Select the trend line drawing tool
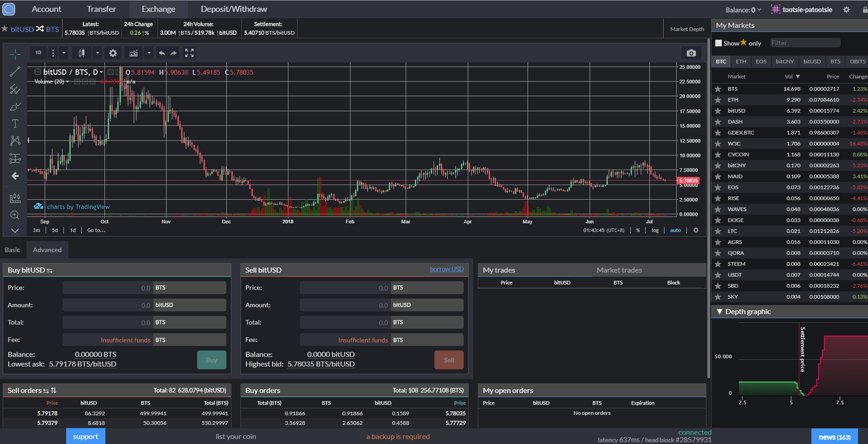This screenshot has width=868, height=444. 15,72
